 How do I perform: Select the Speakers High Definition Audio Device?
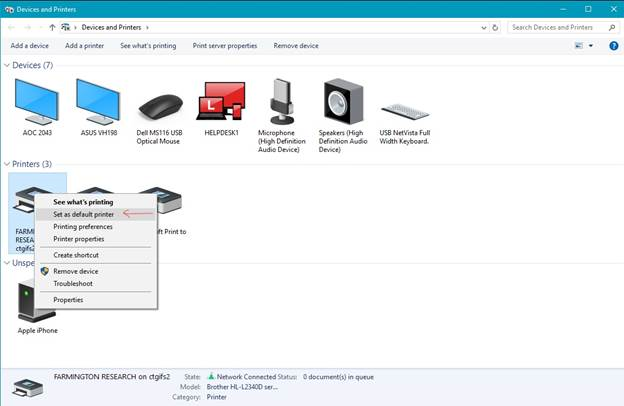coord(343,101)
